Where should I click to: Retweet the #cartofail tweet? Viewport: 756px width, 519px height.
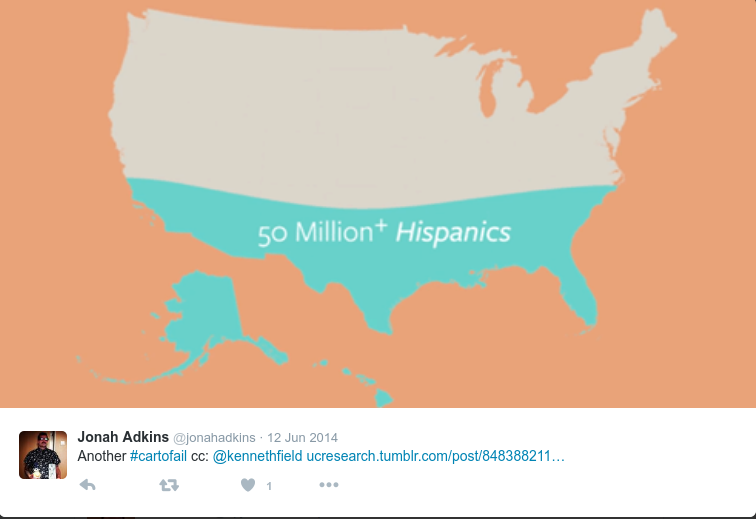[169, 485]
